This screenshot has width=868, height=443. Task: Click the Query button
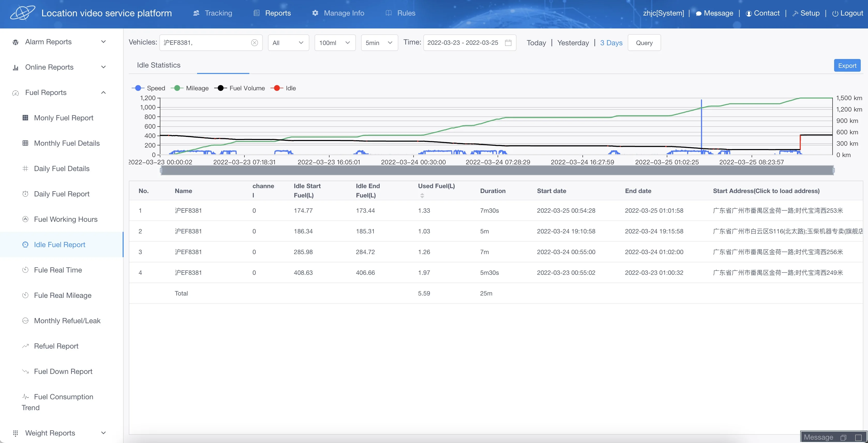point(644,43)
